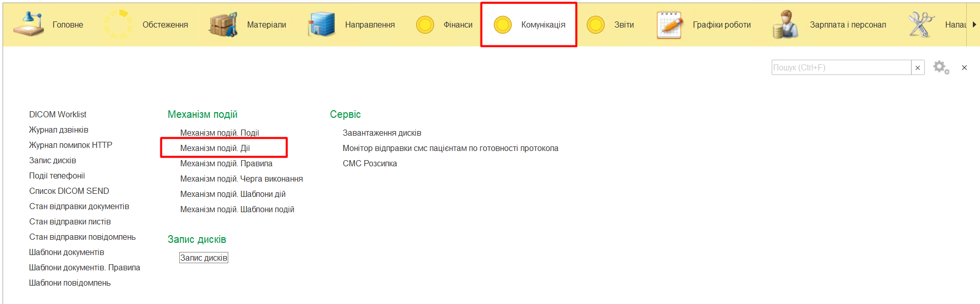
Task: Open Журнал дзвінків link
Action: pyautogui.click(x=59, y=130)
